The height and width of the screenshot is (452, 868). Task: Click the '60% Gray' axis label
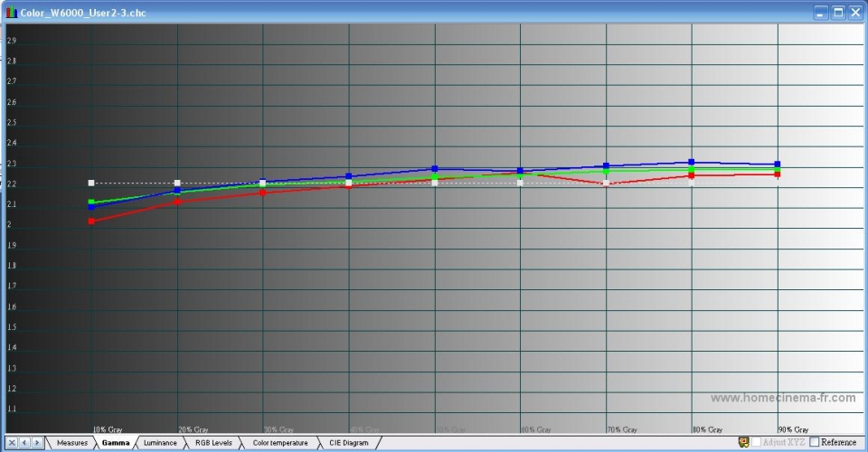click(x=536, y=429)
